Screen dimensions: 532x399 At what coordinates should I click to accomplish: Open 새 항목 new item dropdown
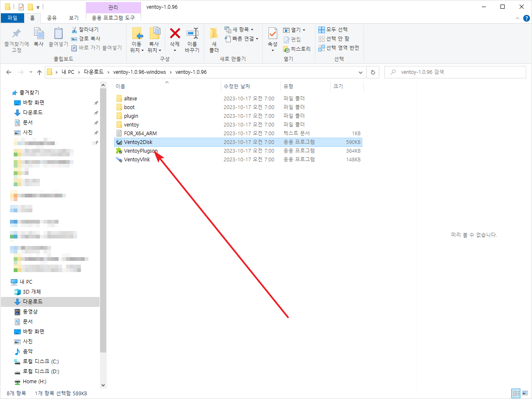coord(239,30)
